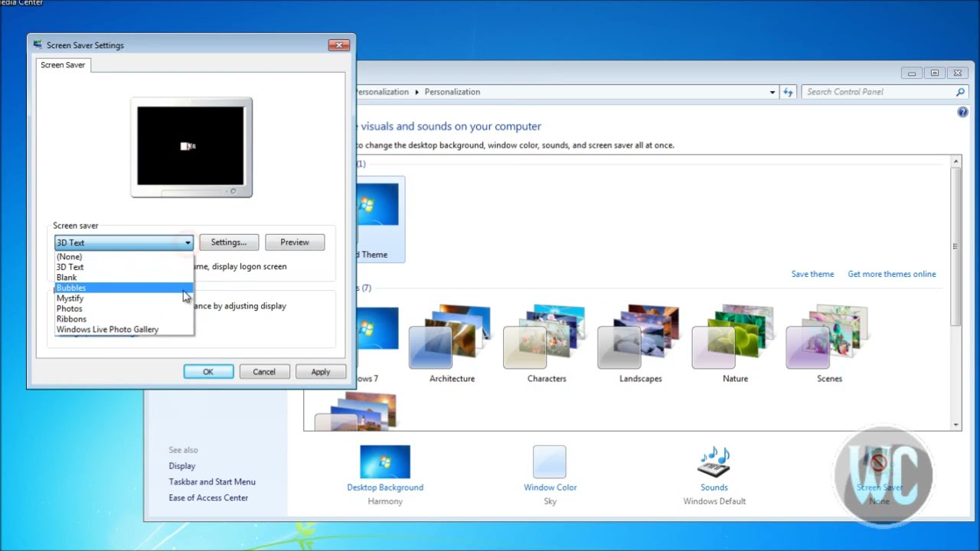Close the Screen Saver Settings dialog
Screen dimensions: 980x551
(338, 45)
